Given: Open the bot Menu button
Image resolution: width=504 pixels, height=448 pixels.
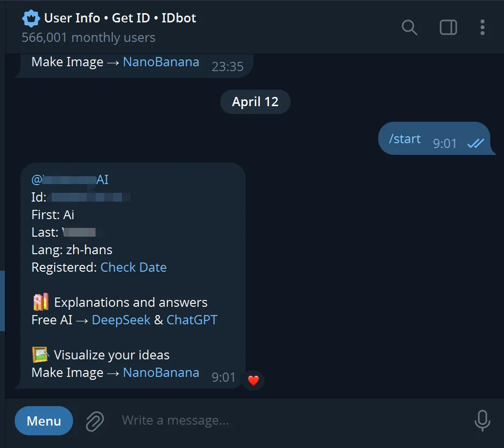Looking at the screenshot, I should coord(44,421).
